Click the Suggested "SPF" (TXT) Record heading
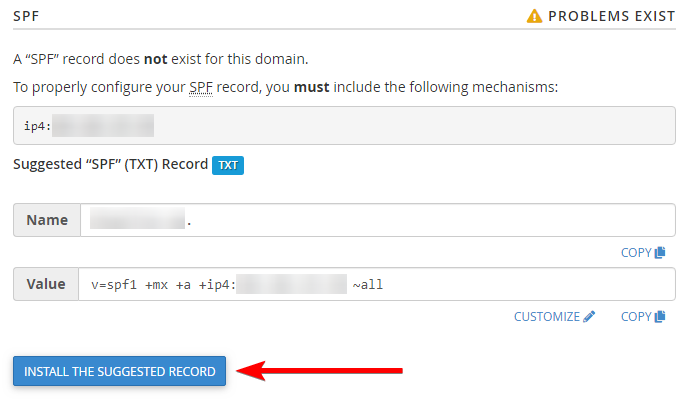The width and height of the screenshot is (686, 403). point(110,164)
